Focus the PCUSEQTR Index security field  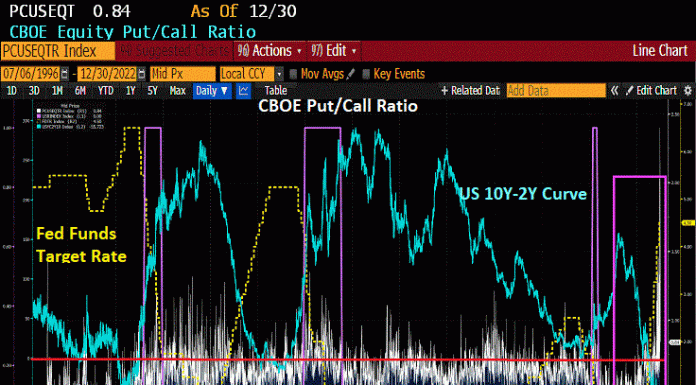[58, 51]
